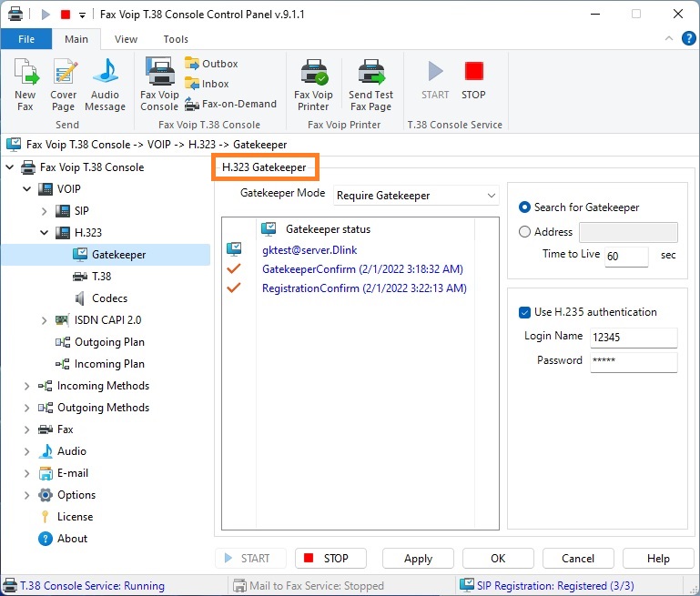700x596 pixels.
Task: Open the Gatekeeper Mode dropdown
Action: (x=416, y=196)
